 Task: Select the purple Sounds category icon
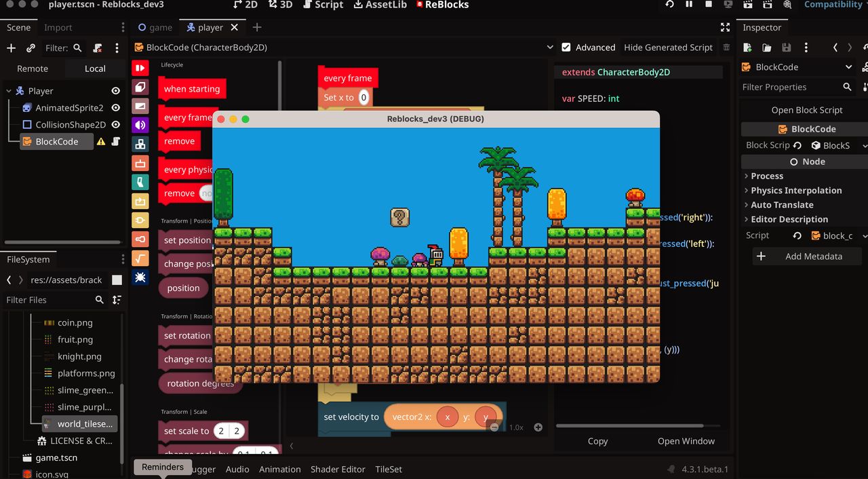tap(140, 125)
